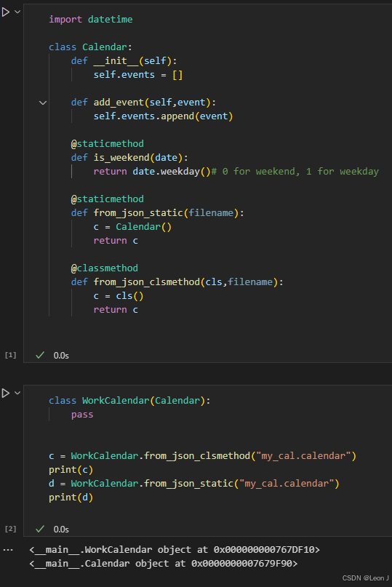Screen dimensions: 392x587
Task: Click the Calendar object output line
Action: 163,564
